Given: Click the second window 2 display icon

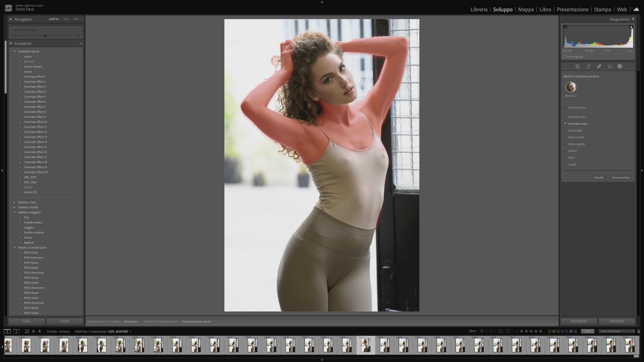Looking at the screenshot, I should pos(16,331).
